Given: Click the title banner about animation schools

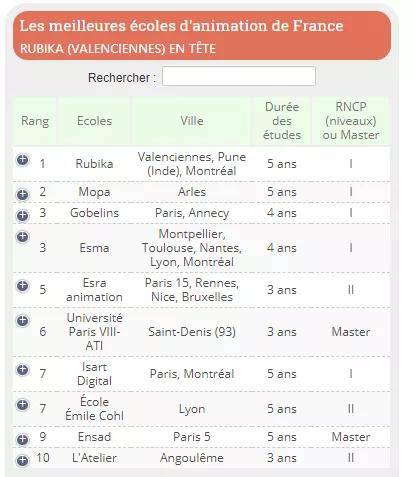Looking at the screenshot, I should pyautogui.click(x=202, y=35).
